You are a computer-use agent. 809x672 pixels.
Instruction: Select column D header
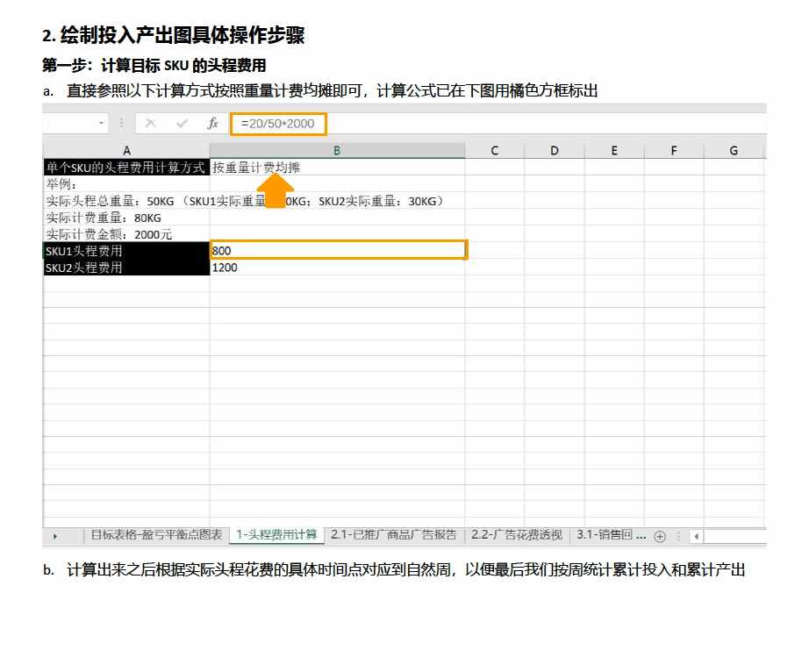click(x=555, y=151)
